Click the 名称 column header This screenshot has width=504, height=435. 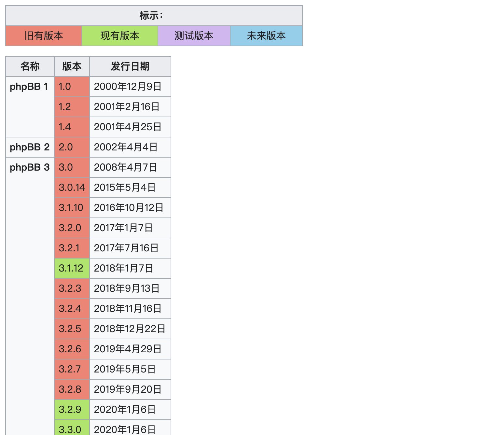(x=30, y=66)
